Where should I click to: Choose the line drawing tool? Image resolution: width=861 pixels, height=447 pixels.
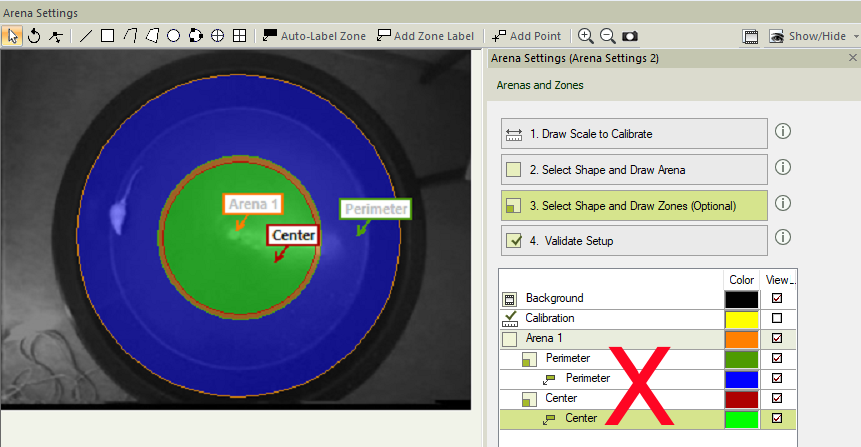86,36
